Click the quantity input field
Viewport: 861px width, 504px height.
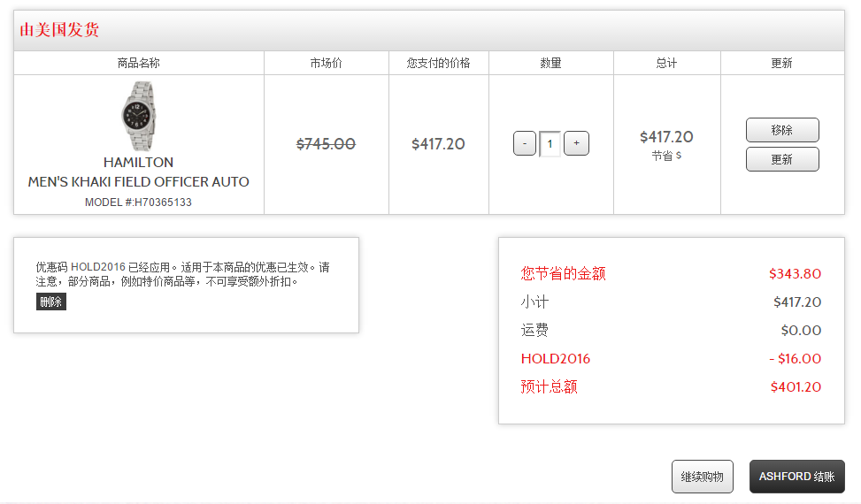pyautogui.click(x=550, y=144)
